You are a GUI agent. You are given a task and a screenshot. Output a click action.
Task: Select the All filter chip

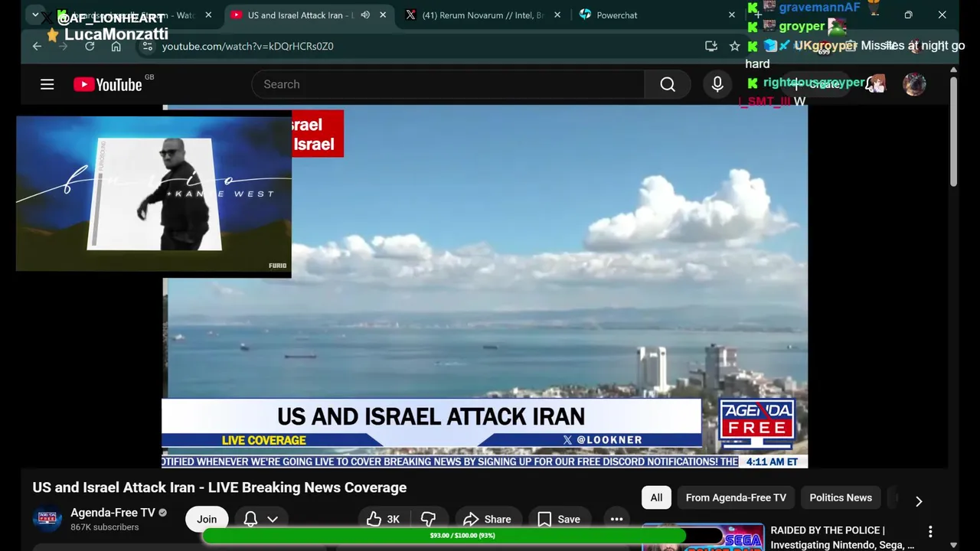pos(656,497)
